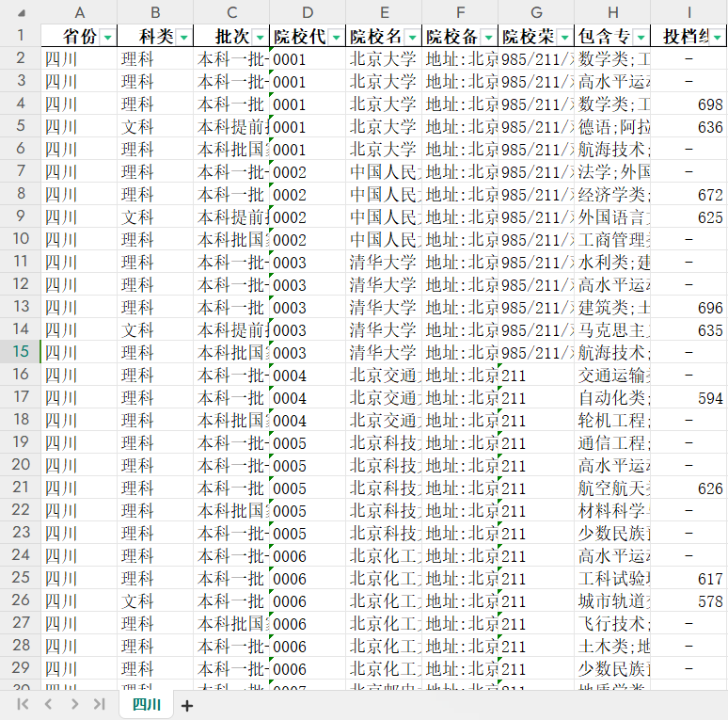Click score cell 578 in row 26
The width and height of the screenshot is (728, 720).
pos(689,600)
